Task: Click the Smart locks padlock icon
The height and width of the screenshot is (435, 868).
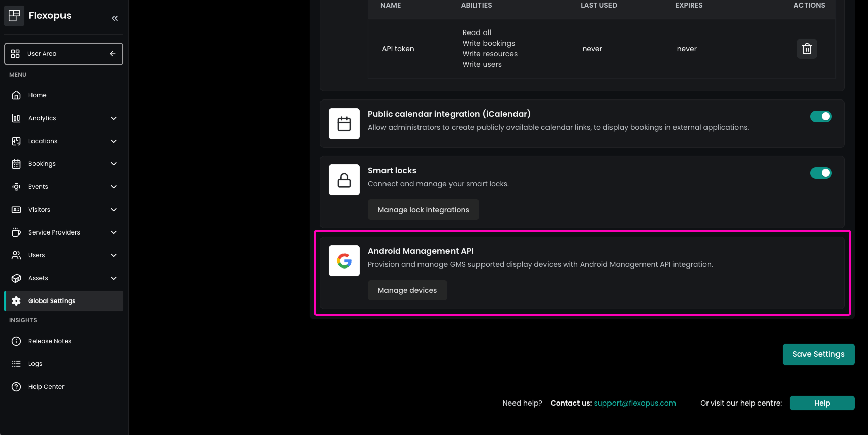Action: click(x=344, y=180)
